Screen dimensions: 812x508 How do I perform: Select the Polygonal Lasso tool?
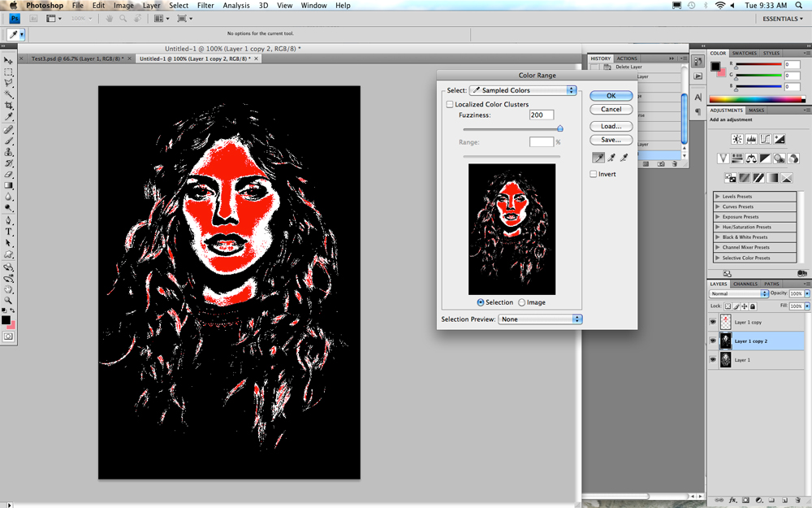click(x=8, y=83)
